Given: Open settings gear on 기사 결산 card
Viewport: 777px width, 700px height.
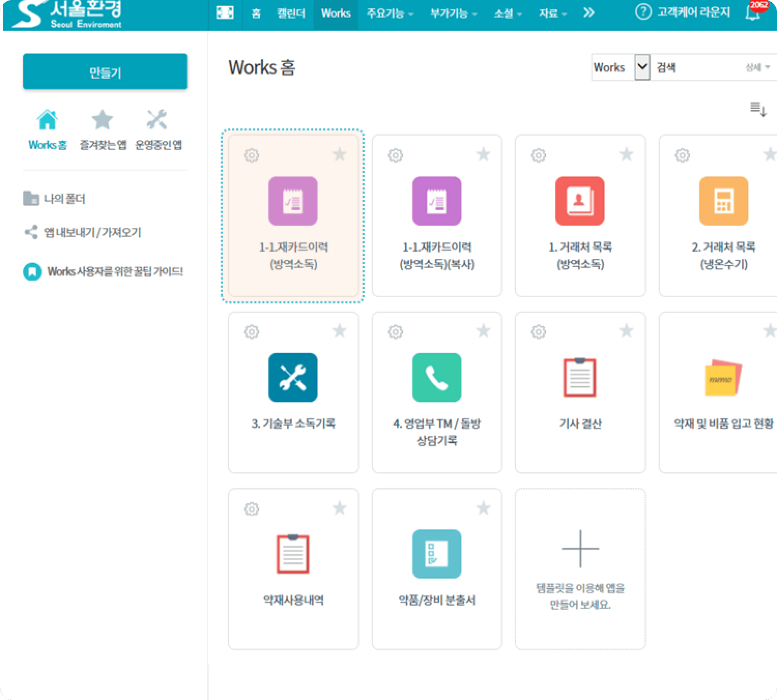Looking at the screenshot, I should [x=539, y=331].
